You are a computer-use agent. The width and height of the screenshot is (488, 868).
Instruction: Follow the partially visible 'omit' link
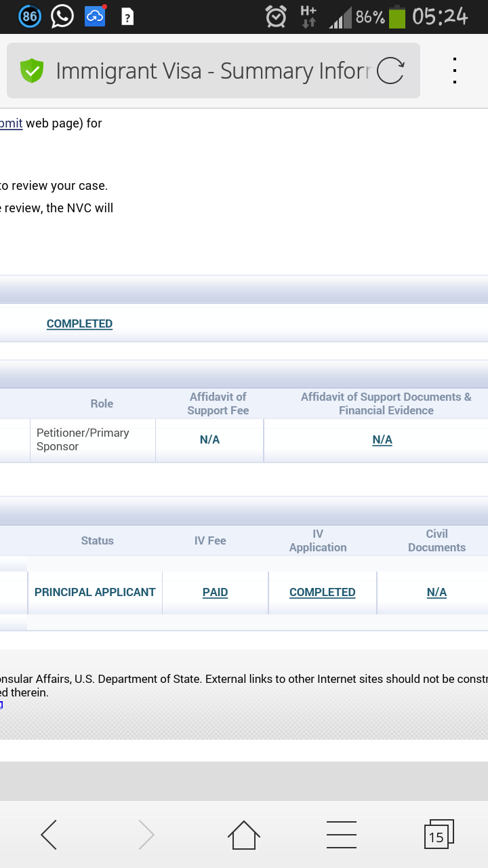pyautogui.click(x=11, y=123)
